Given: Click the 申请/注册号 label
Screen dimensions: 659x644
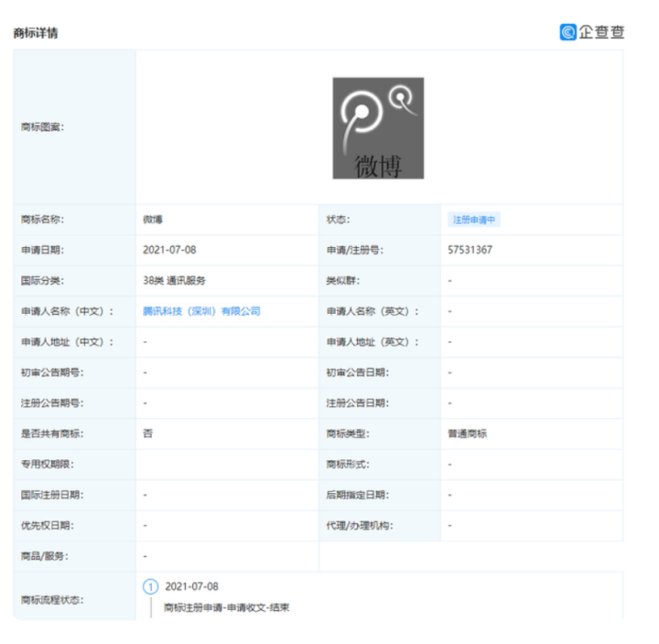Looking at the screenshot, I should (x=355, y=250).
